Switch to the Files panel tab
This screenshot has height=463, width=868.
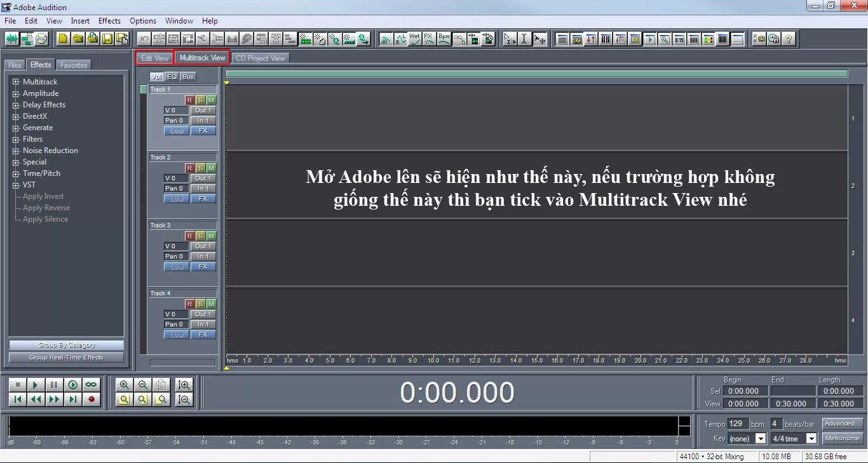[x=15, y=65]
